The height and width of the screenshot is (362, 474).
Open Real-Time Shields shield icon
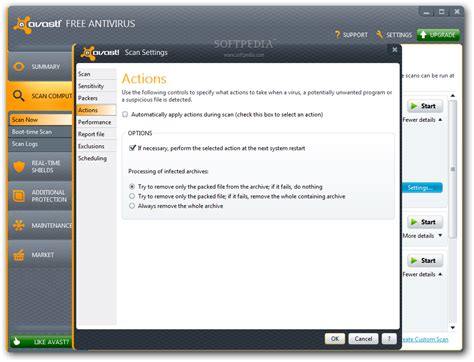coord(19,166)
